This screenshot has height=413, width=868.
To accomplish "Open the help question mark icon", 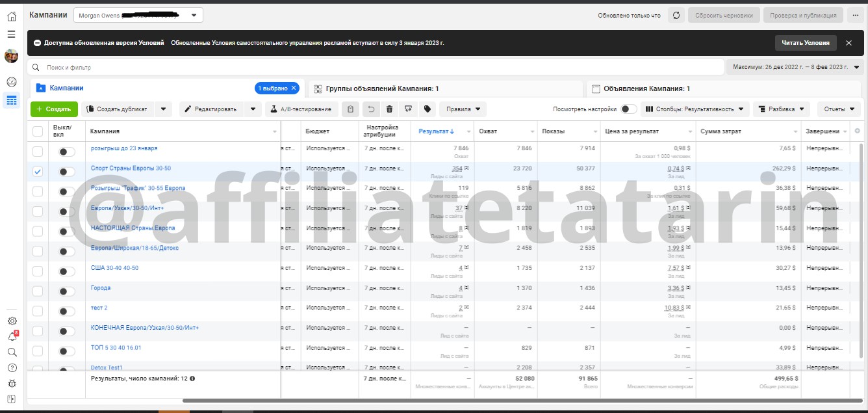I will point(12,367).
